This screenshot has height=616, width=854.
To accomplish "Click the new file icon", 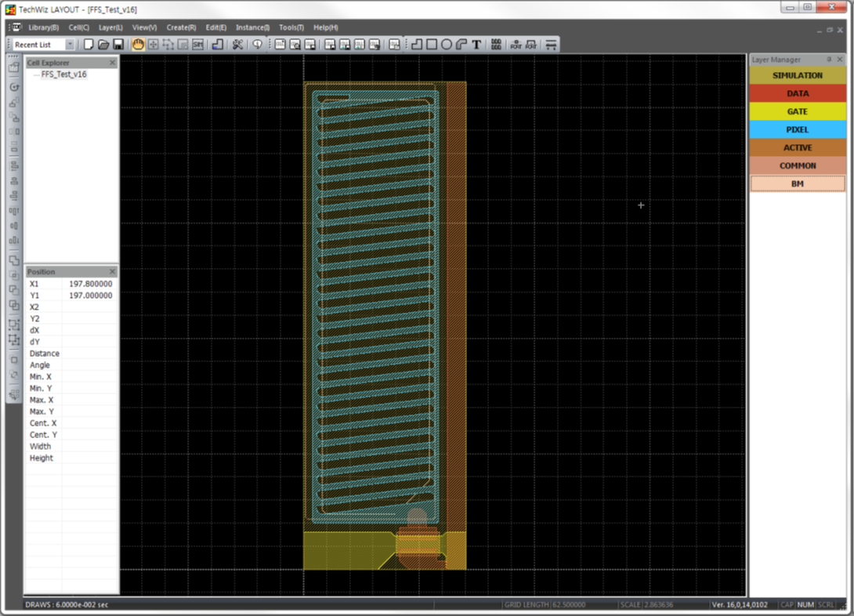I will point(89,45).
